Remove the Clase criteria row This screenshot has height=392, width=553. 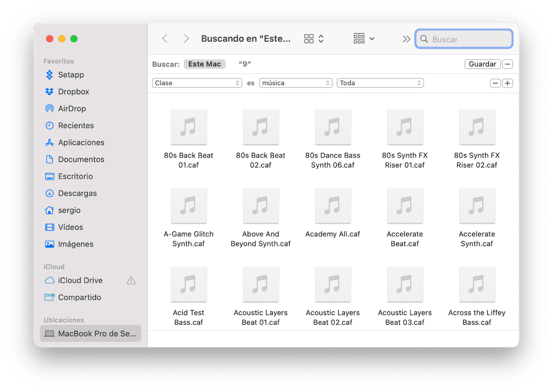point(495,83)
